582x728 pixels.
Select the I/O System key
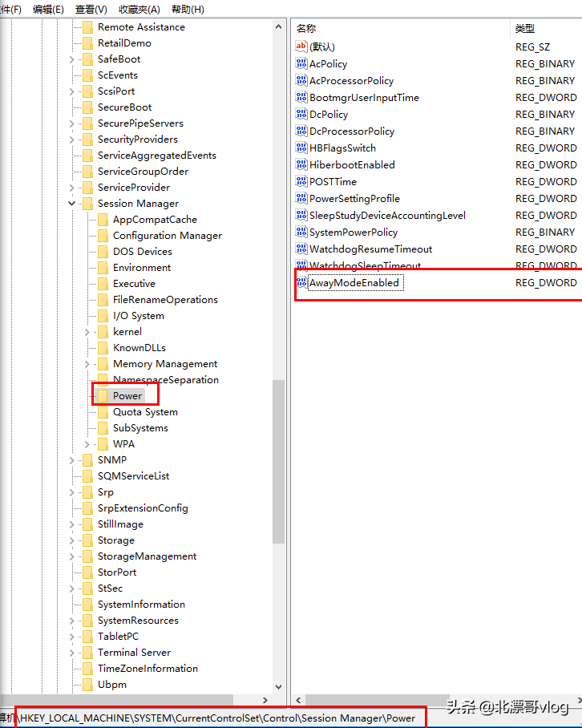point(139,316)
